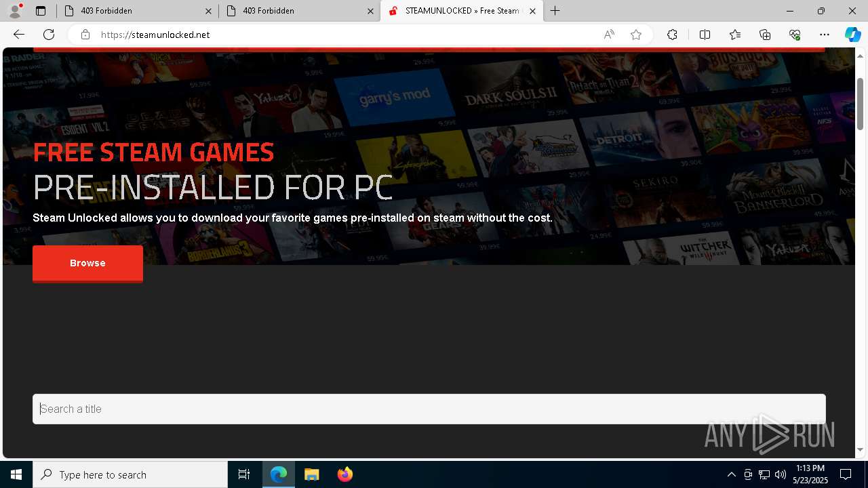Image resolution: width=868 pixels, height=488 pixels.
Task: Show hidden system tray icons
Action: click(x=731, y=474)
